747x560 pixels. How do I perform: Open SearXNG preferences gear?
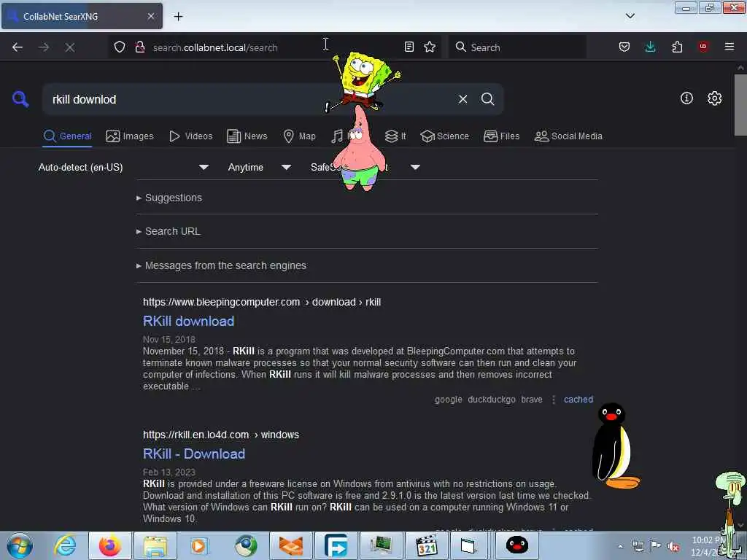tap(714, 98)
